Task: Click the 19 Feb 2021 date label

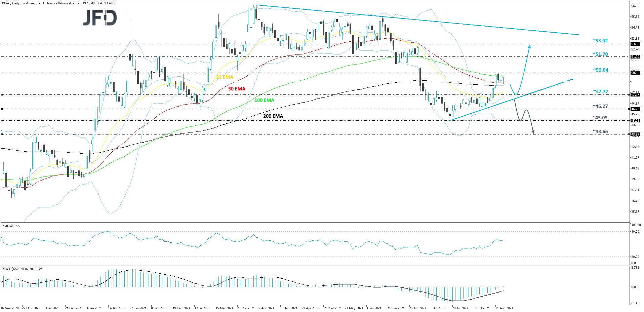Action: 181,308
